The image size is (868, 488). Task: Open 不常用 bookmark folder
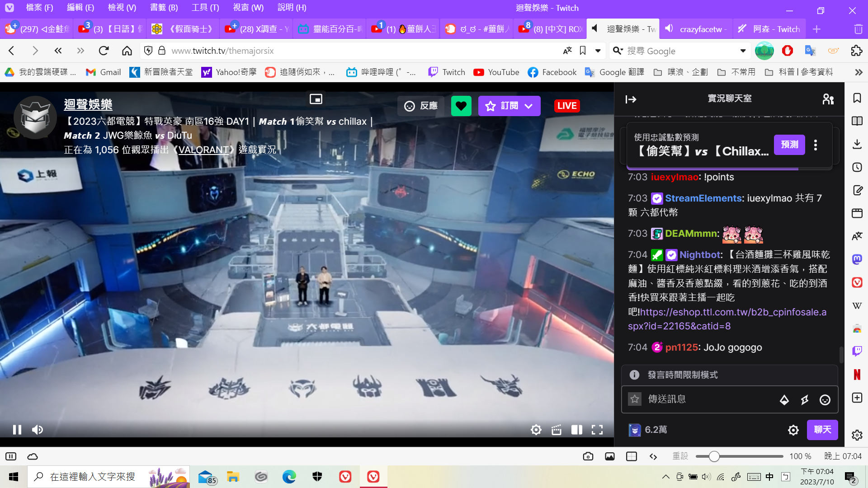[x=736, y=72]
